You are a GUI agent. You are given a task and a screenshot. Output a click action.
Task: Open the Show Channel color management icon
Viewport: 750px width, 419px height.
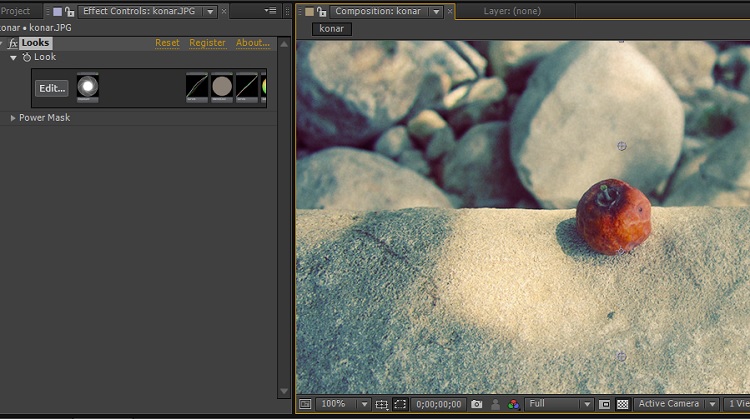pos(513,405)
